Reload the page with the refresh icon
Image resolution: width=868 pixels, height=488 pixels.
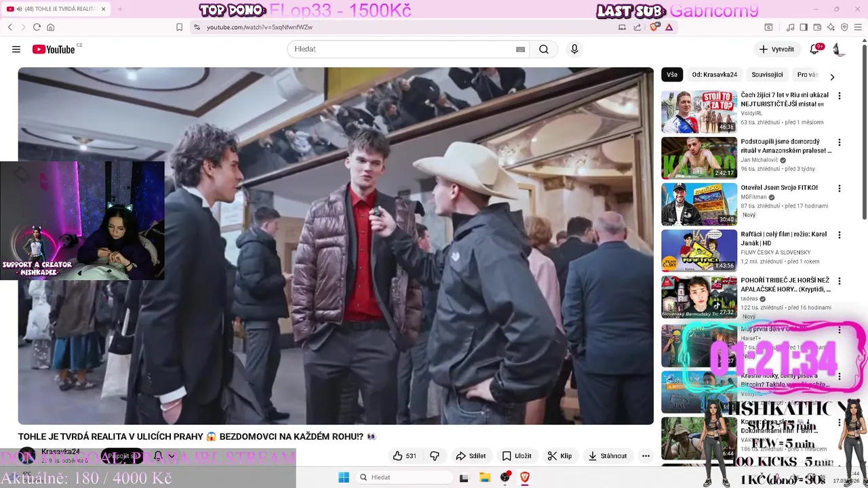pos(37,27)
